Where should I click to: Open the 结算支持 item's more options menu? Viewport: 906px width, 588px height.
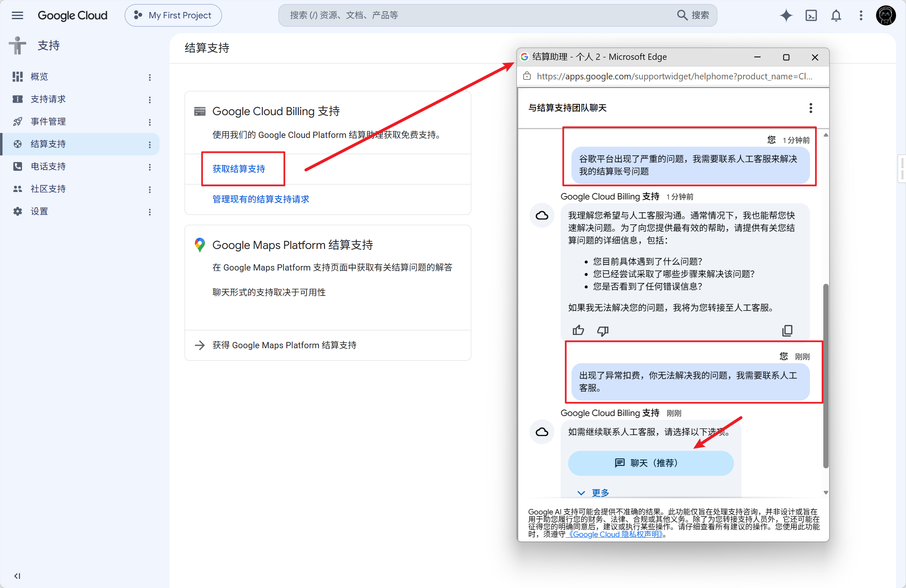(x=150, y=144)
